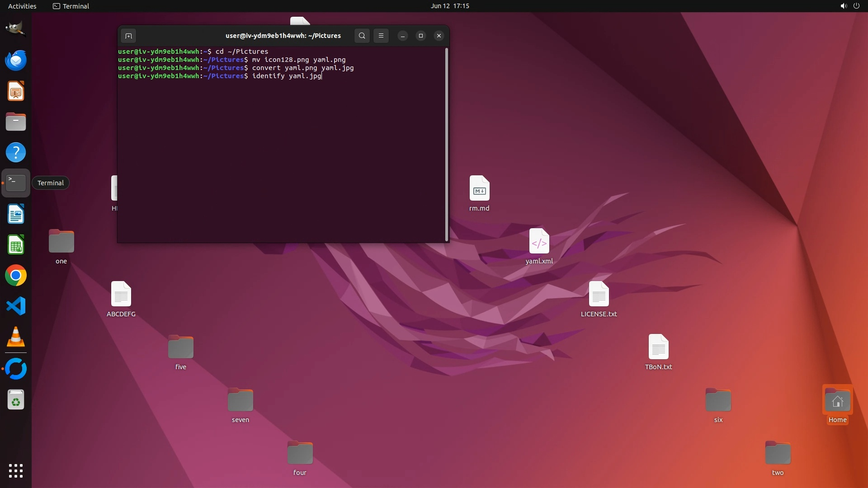Open a new terminal tab

(x=128, y=36)
